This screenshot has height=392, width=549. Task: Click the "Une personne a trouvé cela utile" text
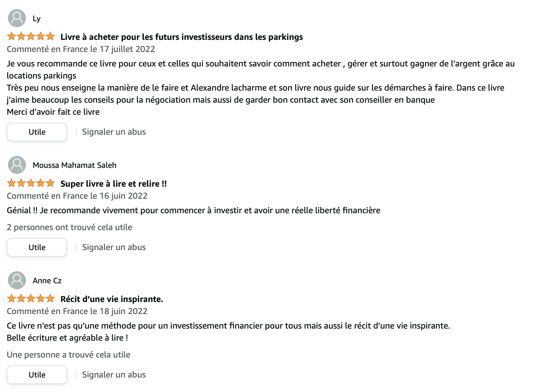click(x=68, y=355)
